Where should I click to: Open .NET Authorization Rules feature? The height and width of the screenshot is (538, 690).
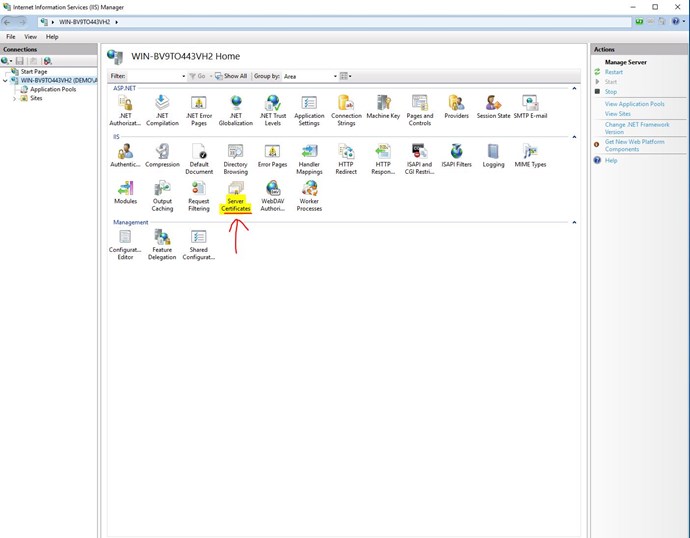(x=125, y=110)
